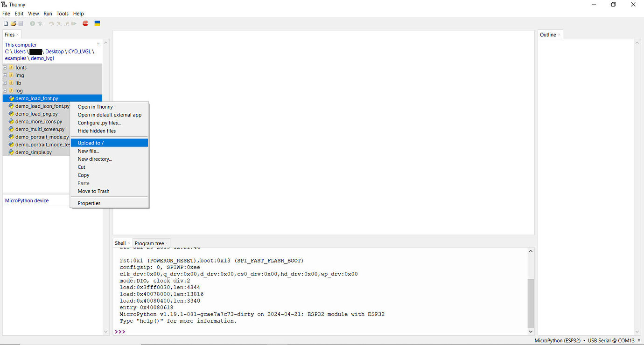Image resolution: width=644 pixels, height=345 pixels.
Task: Click the Open file folder icon
Action: (13, 23)
